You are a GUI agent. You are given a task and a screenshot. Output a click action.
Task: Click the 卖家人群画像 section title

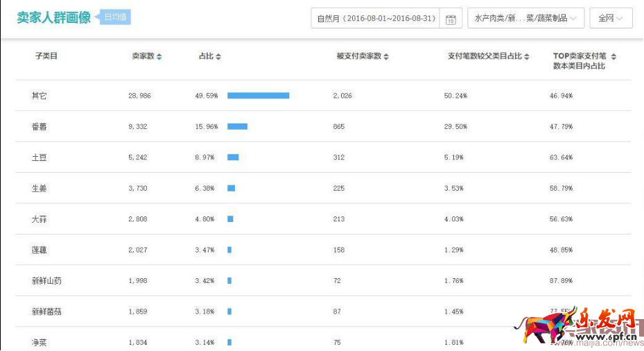pos(54,18)
